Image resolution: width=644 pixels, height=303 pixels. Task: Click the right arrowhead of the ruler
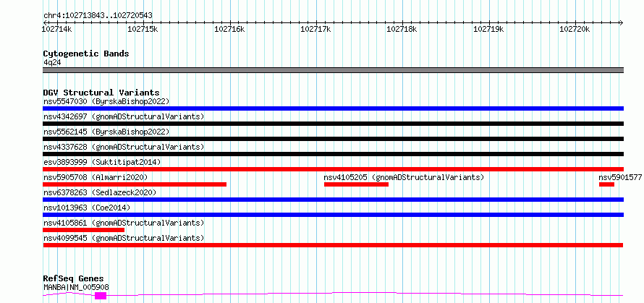tap(621, 22)
